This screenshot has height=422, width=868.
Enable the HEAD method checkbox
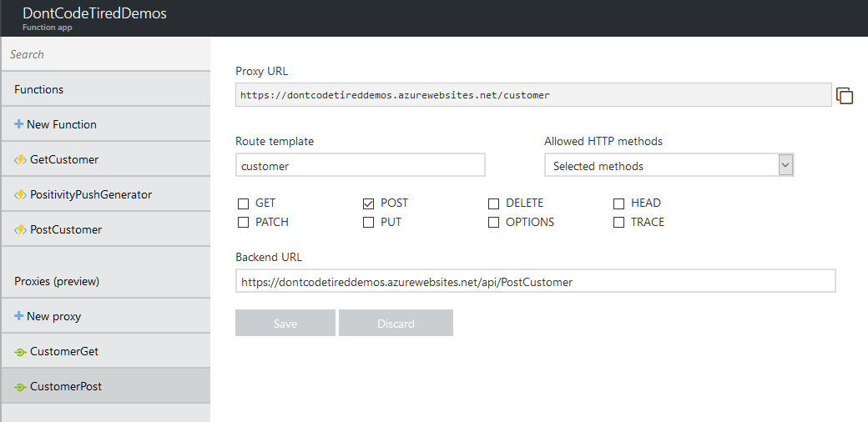point(618,203)
